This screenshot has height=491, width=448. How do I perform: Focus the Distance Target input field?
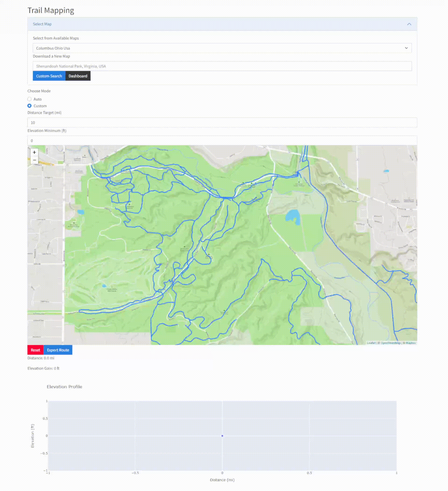(222, 122)
